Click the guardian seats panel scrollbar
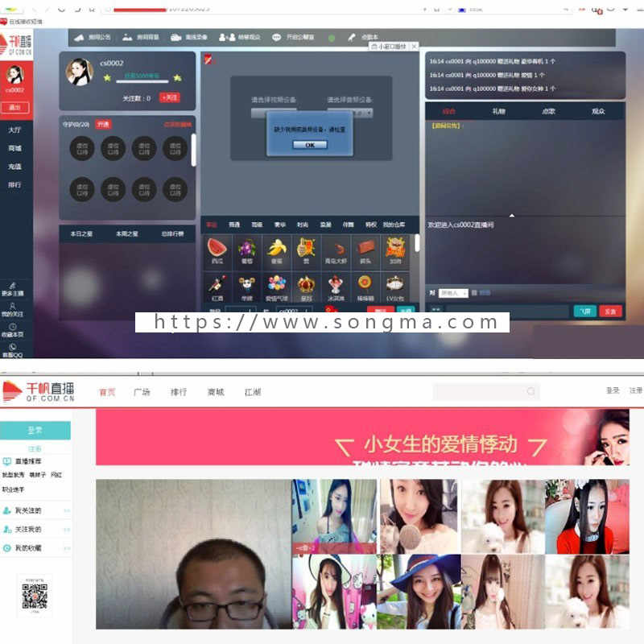The width and height of the screenshot is (644, 644). point(193,150)
